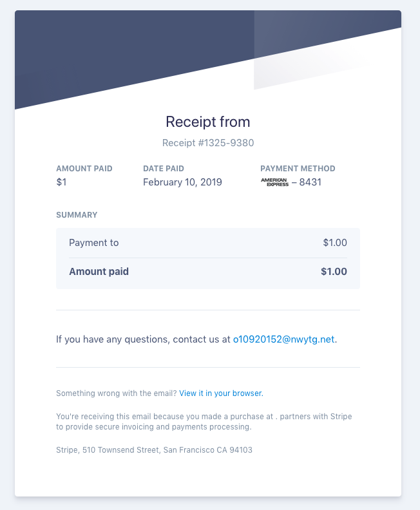Click the $1 amount paid value
The image size is (420, 510).
click(x=62, y=182)
